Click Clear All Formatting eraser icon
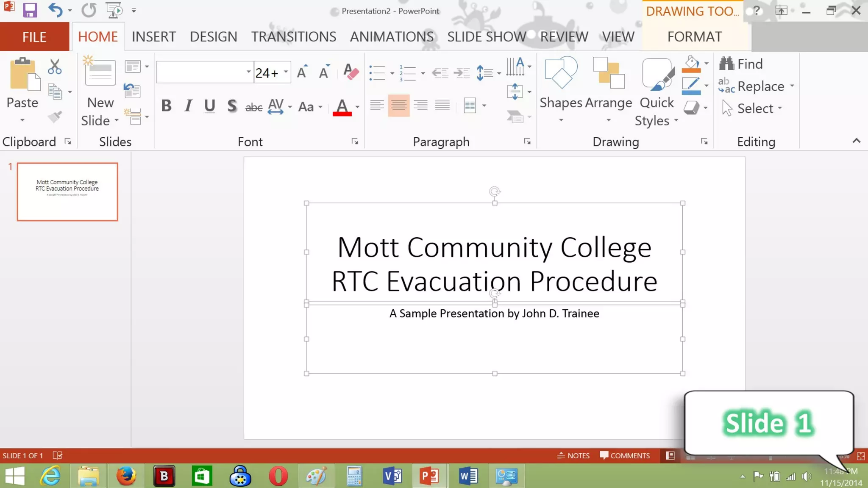Screen dimensions: 868x488 click(351, 72)
